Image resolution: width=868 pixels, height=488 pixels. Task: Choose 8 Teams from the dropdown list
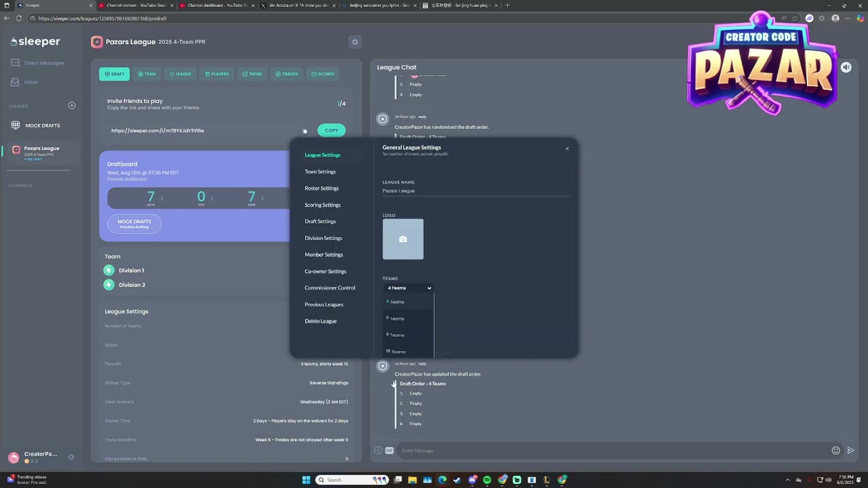tap(409, 335)
